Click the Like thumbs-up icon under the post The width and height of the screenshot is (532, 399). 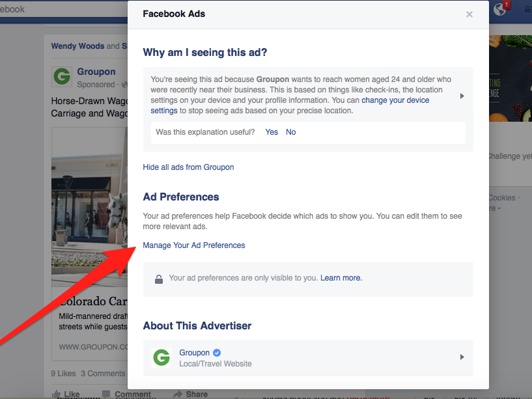tap(57, 394)
